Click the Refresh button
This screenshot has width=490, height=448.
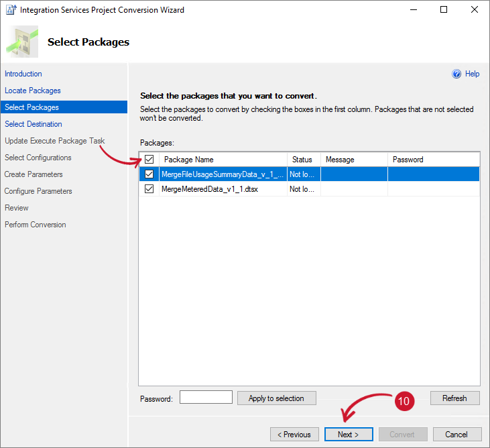[x=454, y=398]
